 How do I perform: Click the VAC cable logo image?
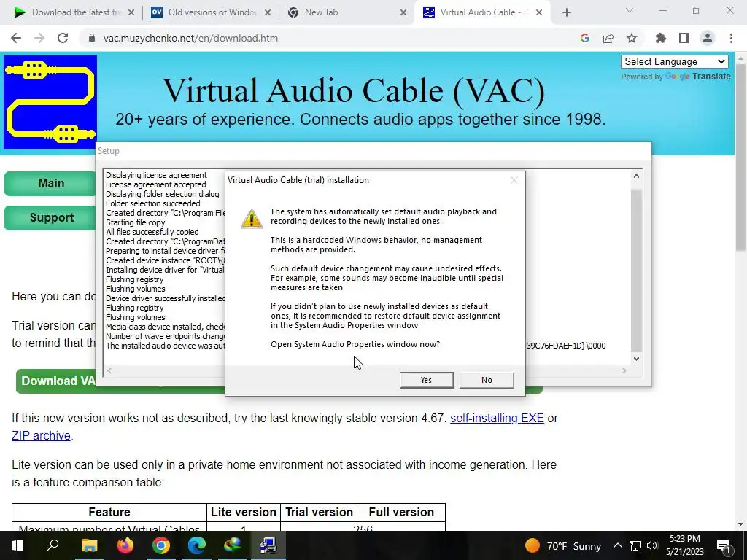(50, 102)
